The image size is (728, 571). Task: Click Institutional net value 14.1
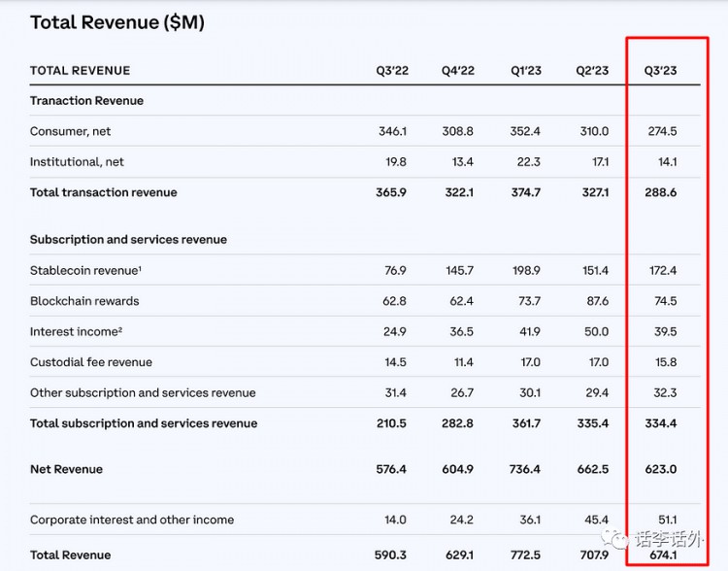(667, 162)
